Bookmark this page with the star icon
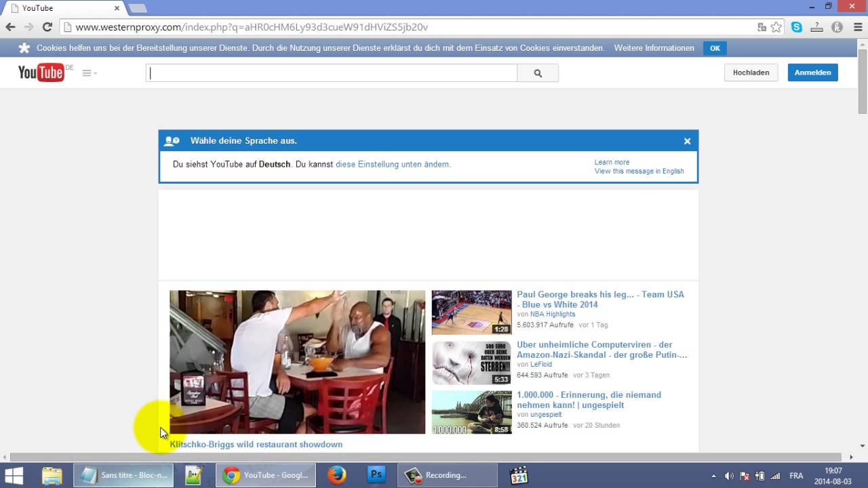 coord(776,27)
